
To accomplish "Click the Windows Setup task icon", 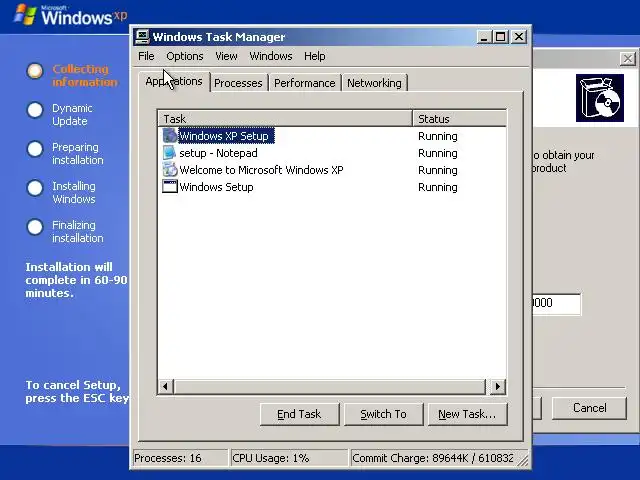I will point(170,187).
